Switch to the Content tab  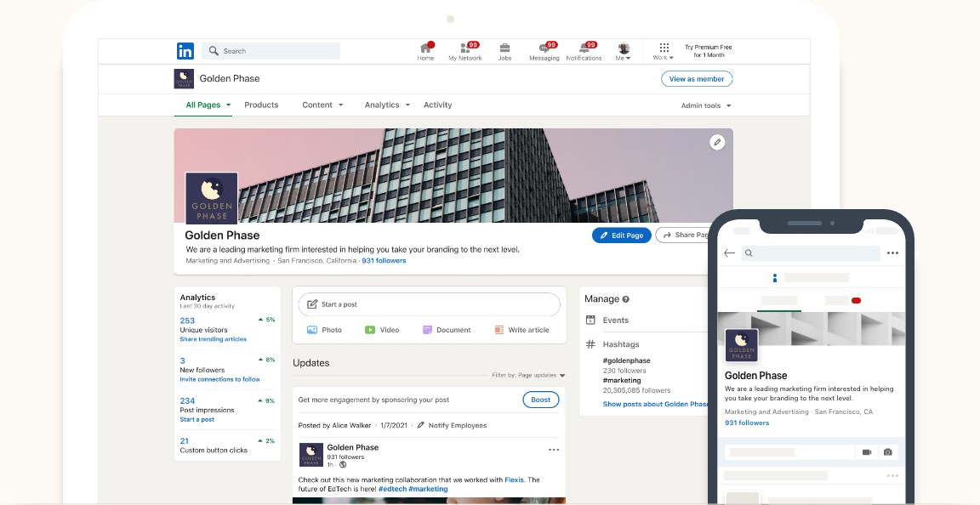pos(317,105)
